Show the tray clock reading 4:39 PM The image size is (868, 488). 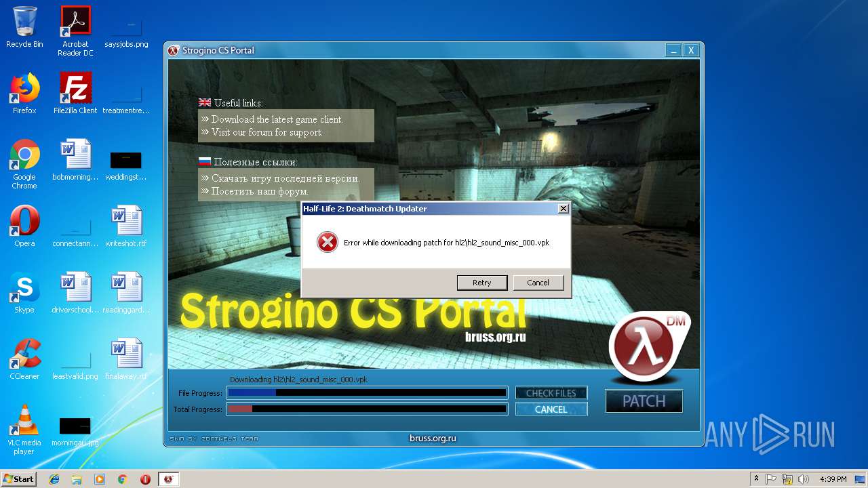tap(833, 479)
